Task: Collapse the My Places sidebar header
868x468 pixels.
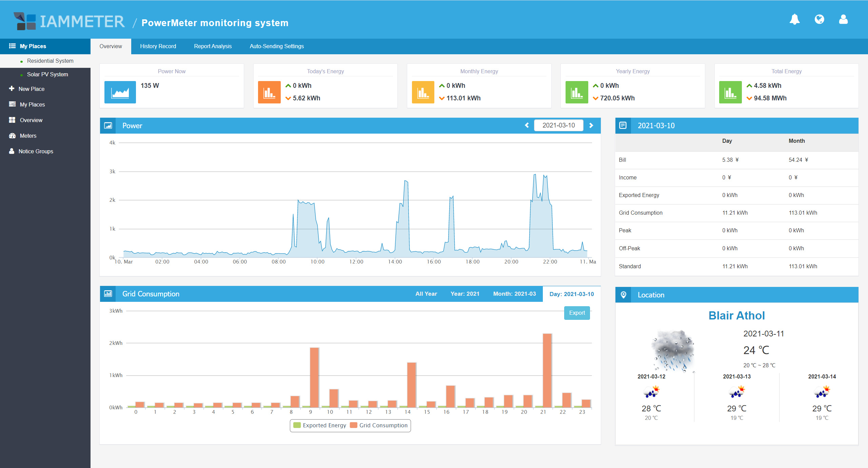Action: (x=33, y=46)
